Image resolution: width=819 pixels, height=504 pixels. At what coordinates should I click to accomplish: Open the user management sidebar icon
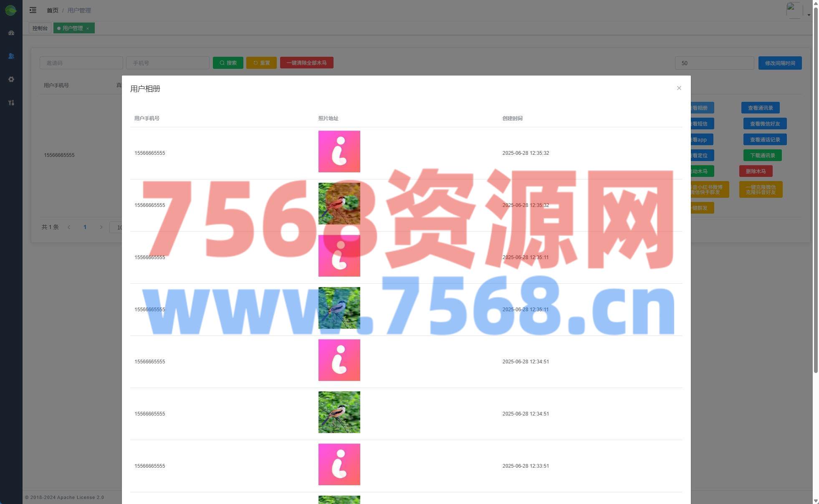tap(11, 56)
